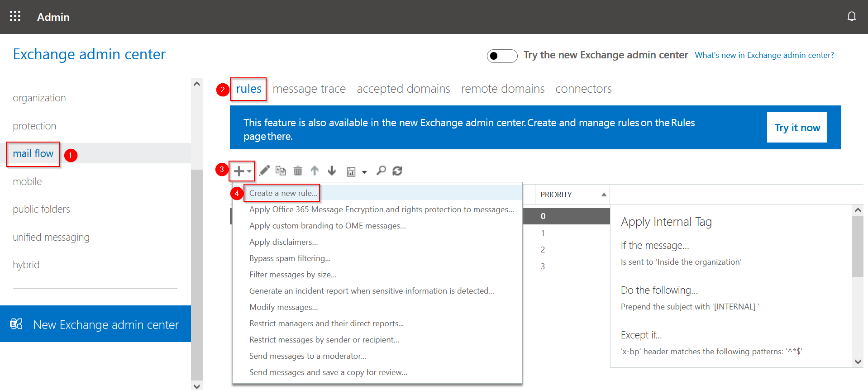Click the magnifier search icon
The image size is (868, 390).
381,171
